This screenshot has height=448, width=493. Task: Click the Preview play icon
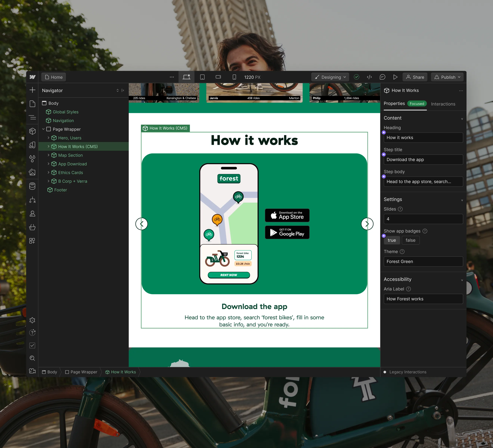[395, 77]
